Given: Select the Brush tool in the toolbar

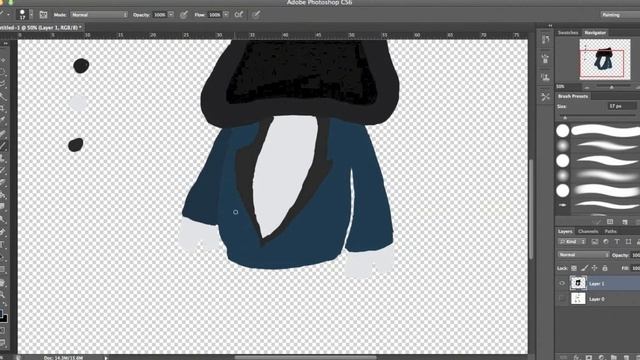Looking at the screenshot, I should [x=3, y=146].
